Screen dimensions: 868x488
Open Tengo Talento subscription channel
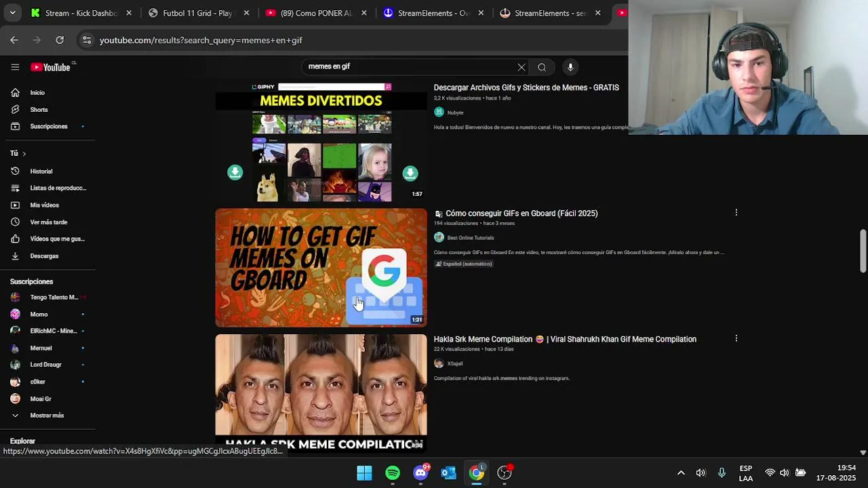pyautogui.click(x=47, y=298)
